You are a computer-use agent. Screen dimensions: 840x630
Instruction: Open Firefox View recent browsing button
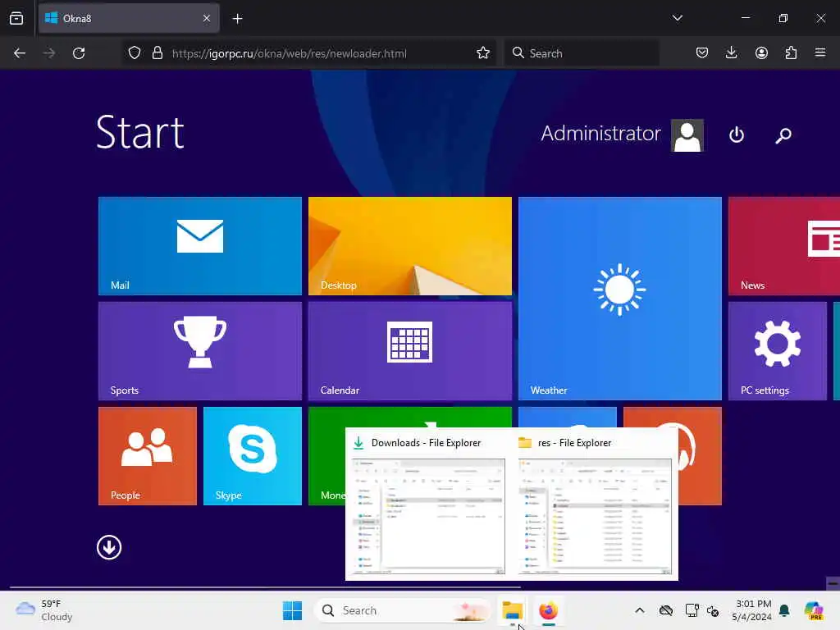pos(16,18)
